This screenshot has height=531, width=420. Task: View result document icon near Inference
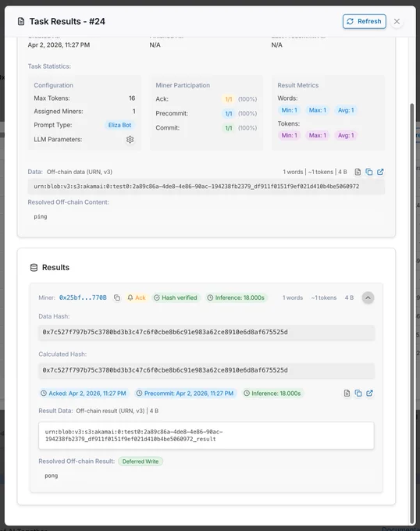point(347,393)
